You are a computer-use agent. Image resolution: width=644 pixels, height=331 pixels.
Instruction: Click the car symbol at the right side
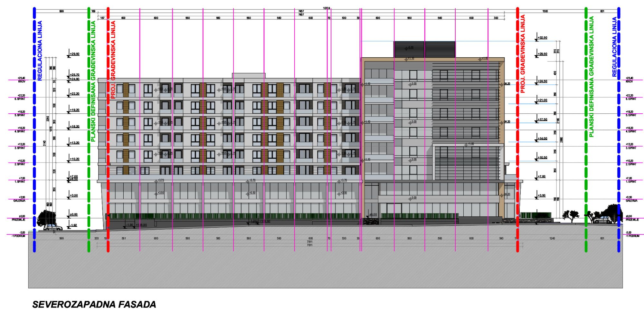pyautogui.click(x=603, y=220)
